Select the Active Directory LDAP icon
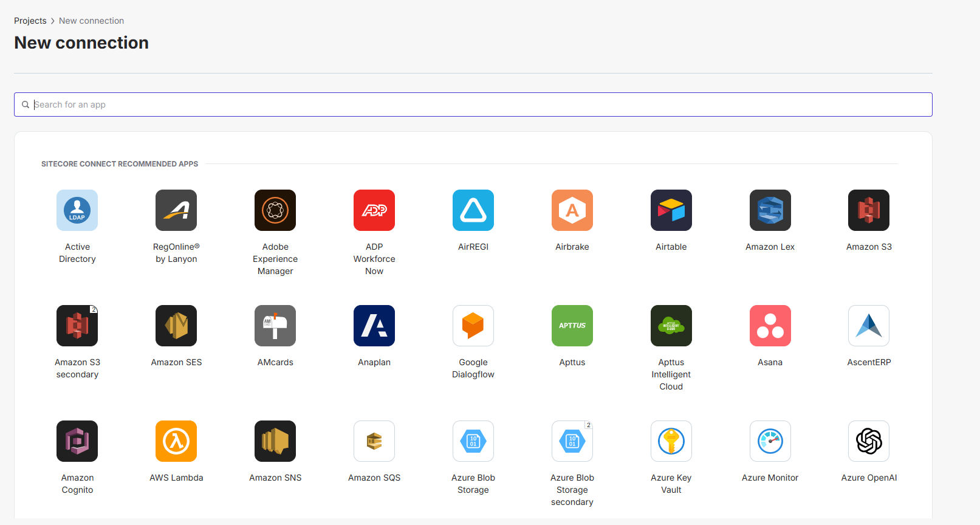The height and width of the screenshot is (525, 980). (x=77, y=210)
